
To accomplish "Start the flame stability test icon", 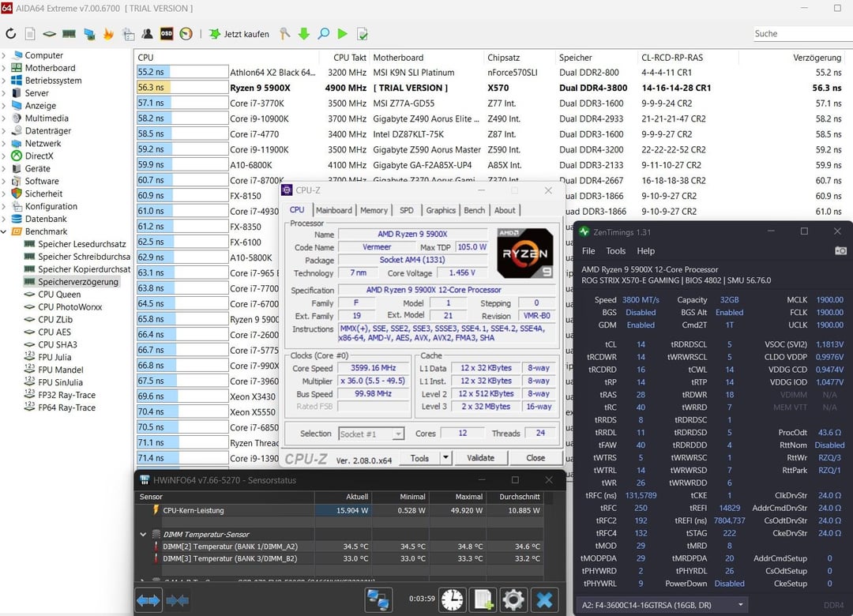I will tap(108, 34).
